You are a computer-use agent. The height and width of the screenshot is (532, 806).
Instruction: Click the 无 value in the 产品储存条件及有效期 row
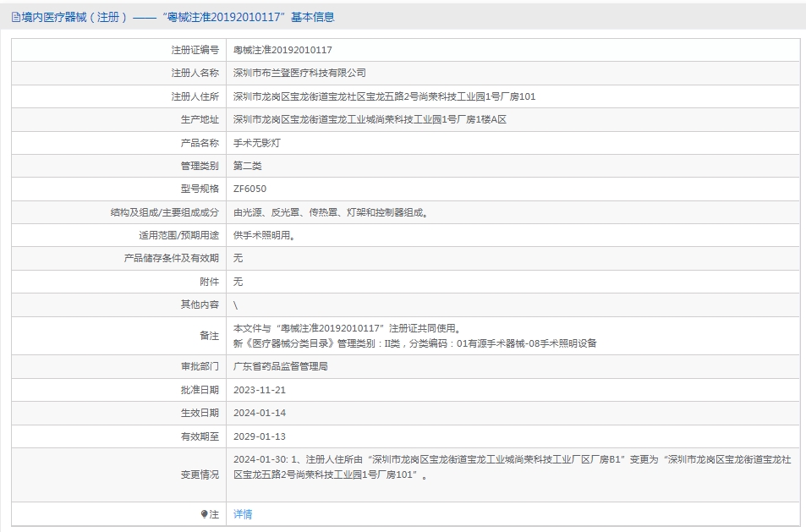(238, 258)
